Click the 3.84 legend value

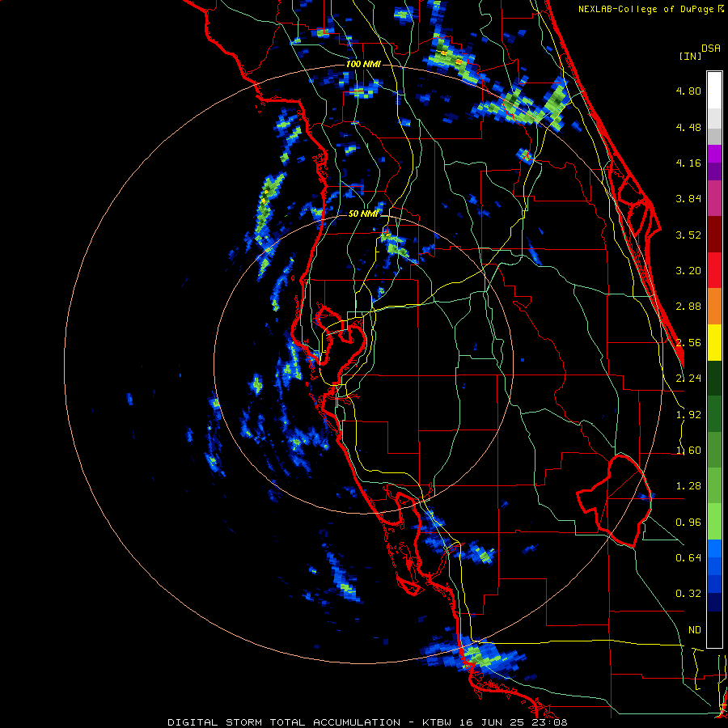tap(688, 199)
